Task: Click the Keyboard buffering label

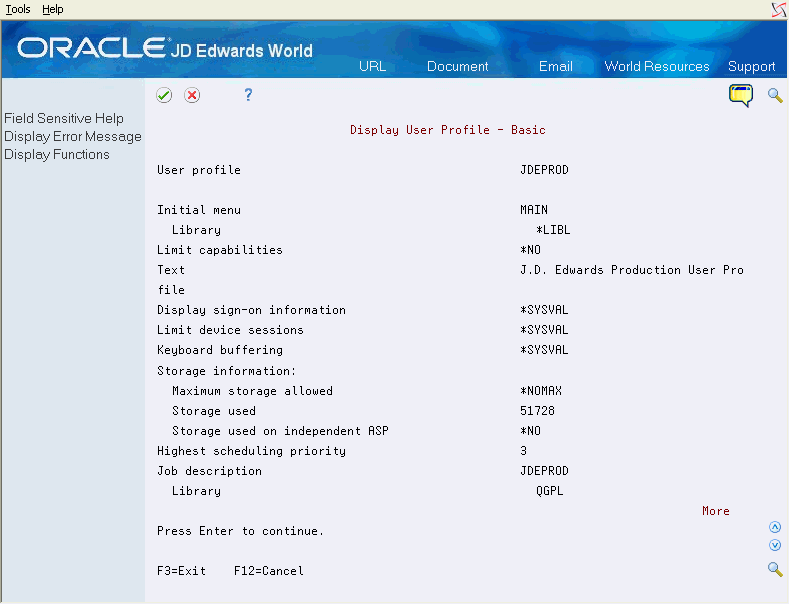Action: coord(220,350)
